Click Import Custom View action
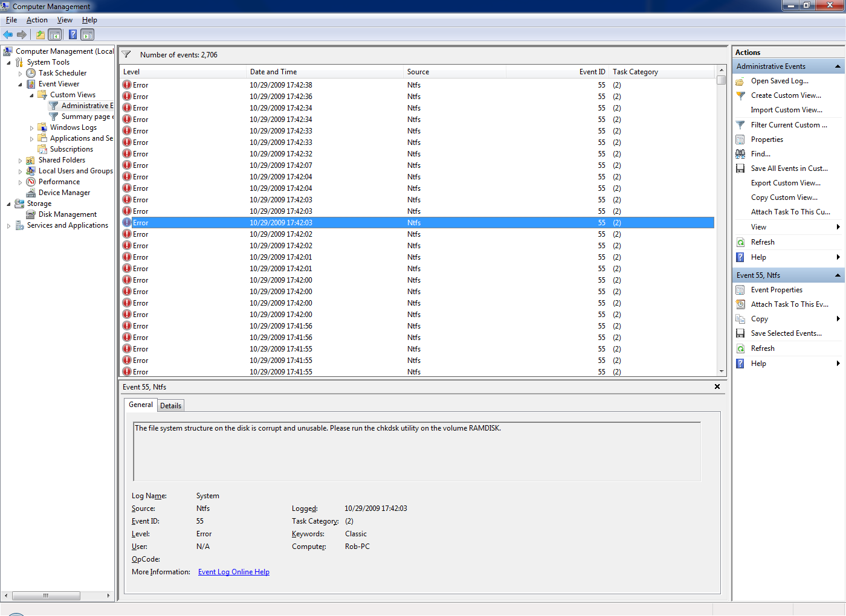 coord(786,110)
